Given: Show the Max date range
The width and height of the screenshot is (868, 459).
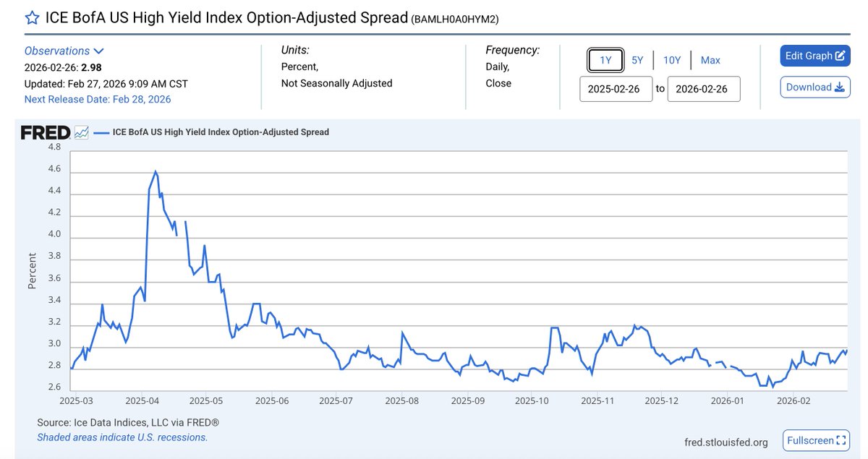Looking at the screenshot, I should (710, 60).
